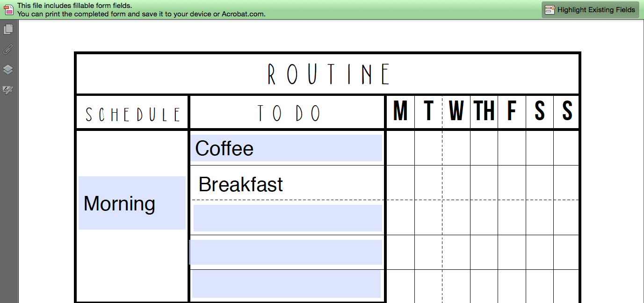The image size is (644, 303).
Task: Open the Signatures panel icon
Action: click(8, 89)
